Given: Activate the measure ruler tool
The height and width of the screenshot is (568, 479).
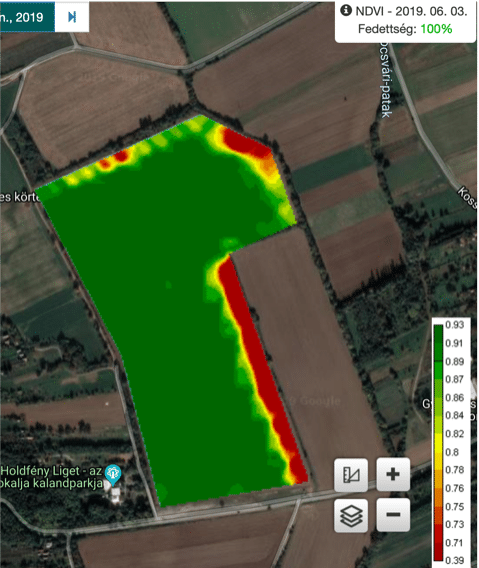Looking at the screenshot, I should tap(351, 474).
